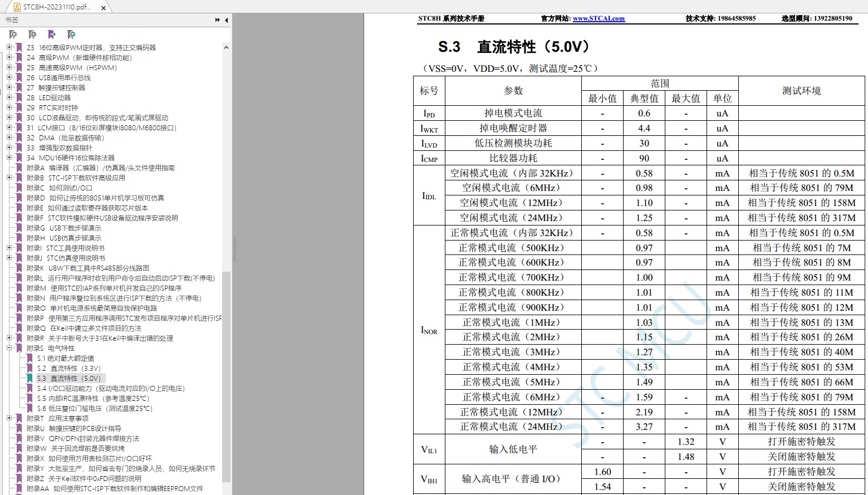Viewport: 868px width, 495px height.
Task: Click the double-arrow expand panel icon
Action: [217, 20]
